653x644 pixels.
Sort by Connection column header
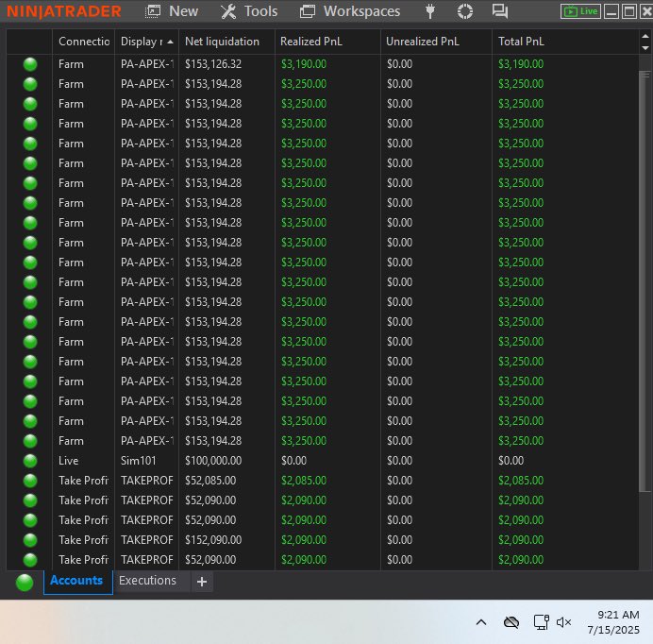84,42
